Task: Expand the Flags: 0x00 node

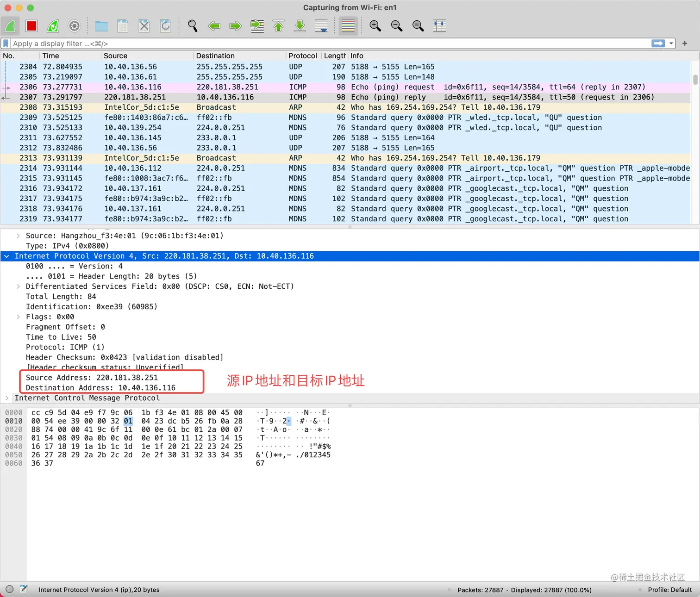Action: click(x=18, y=317)
